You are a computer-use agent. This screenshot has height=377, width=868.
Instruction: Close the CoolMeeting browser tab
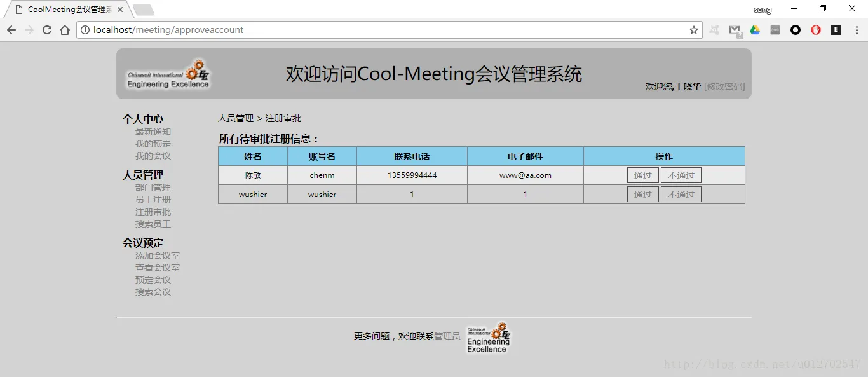click(120, 10)
